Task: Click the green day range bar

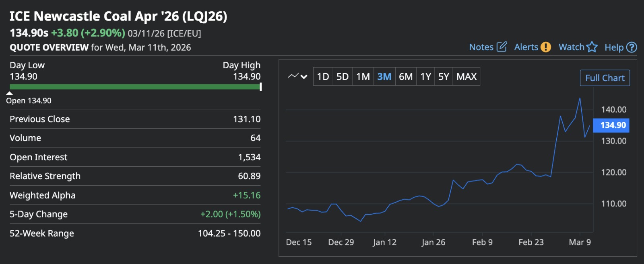Action: coord(135,86)
